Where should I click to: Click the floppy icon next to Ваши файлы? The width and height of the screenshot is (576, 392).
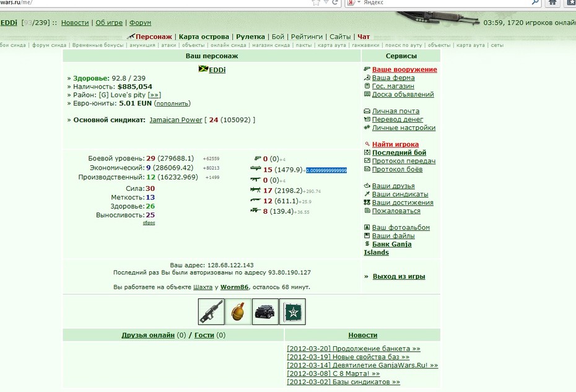coord(367,235)
